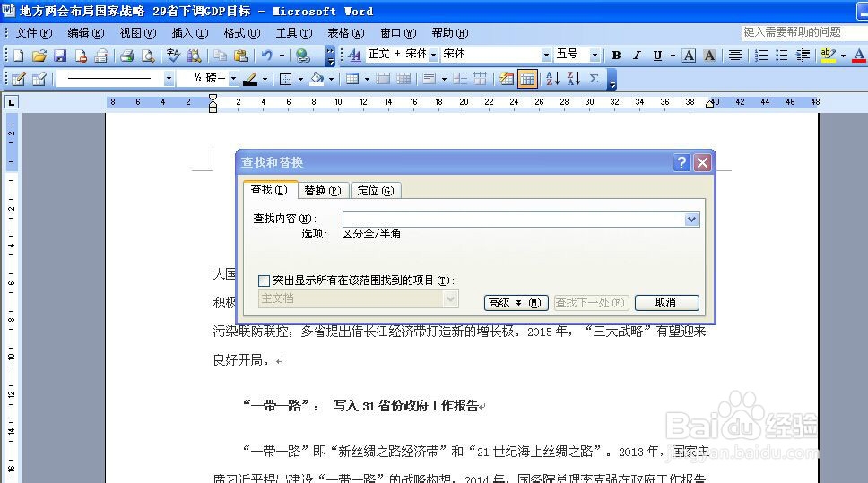Click the Help question mark in the dialog
Viewport: 868px width, 483px height.
[x=681, y=163]
